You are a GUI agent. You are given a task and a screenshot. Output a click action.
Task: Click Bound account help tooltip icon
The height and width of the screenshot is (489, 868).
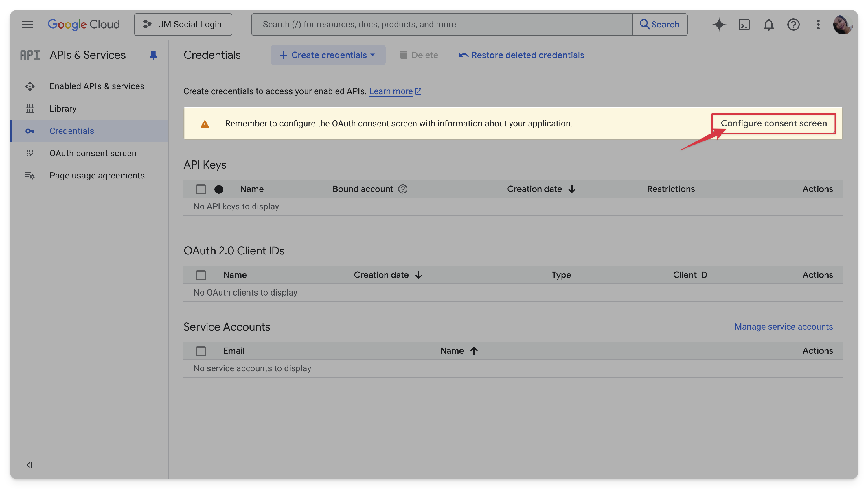click(403, 189)
